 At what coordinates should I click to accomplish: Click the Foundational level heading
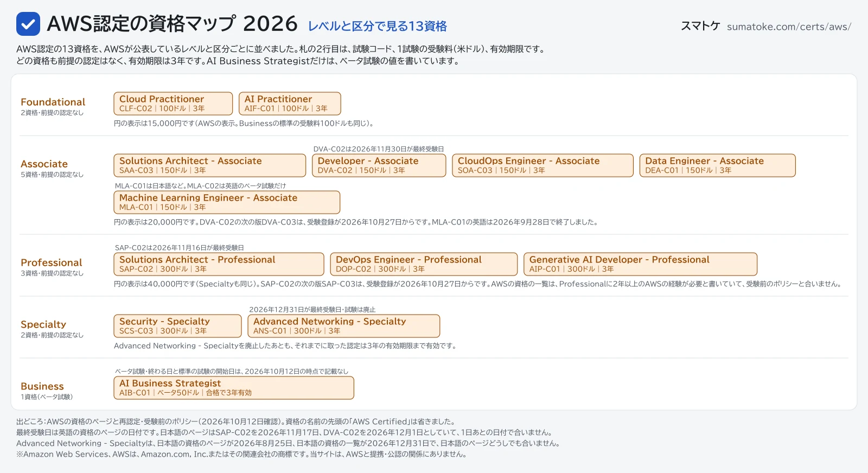(x=53, y=102)
